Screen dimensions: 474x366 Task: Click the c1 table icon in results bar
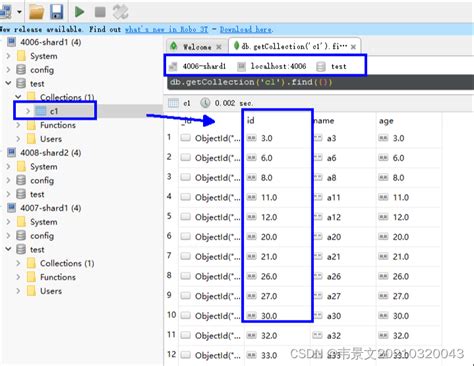(173, 103)
